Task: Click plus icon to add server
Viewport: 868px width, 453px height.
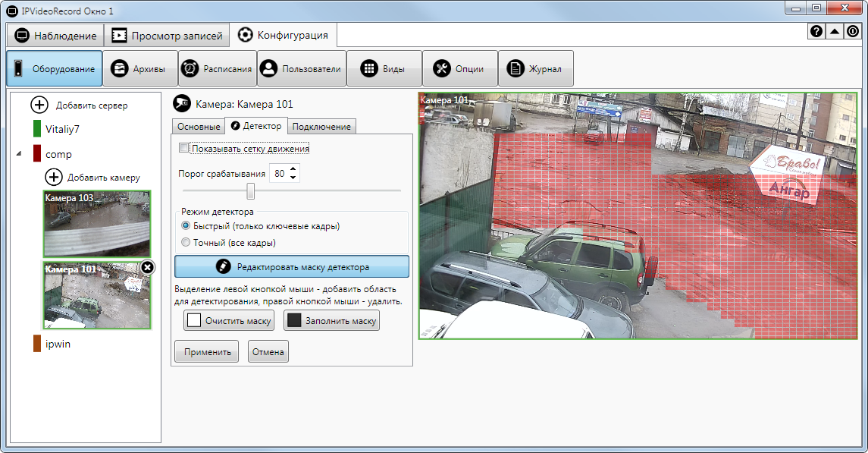Action: (x=39, y=105)
